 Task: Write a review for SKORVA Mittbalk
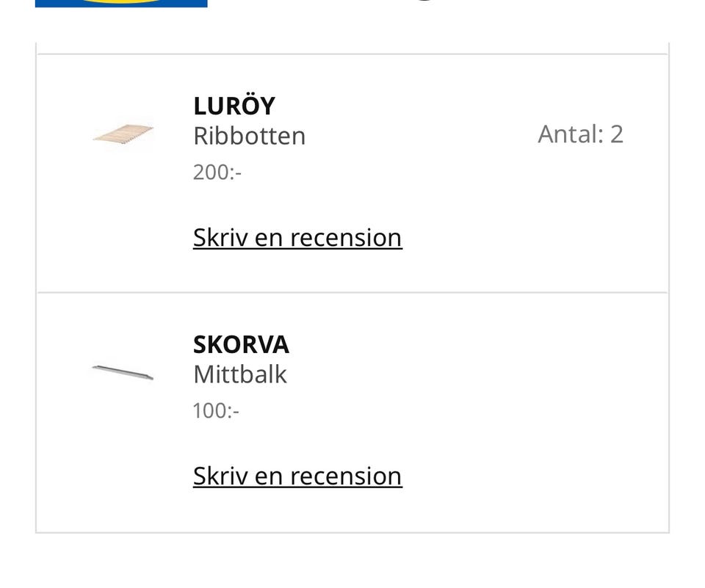pos(297,476)
